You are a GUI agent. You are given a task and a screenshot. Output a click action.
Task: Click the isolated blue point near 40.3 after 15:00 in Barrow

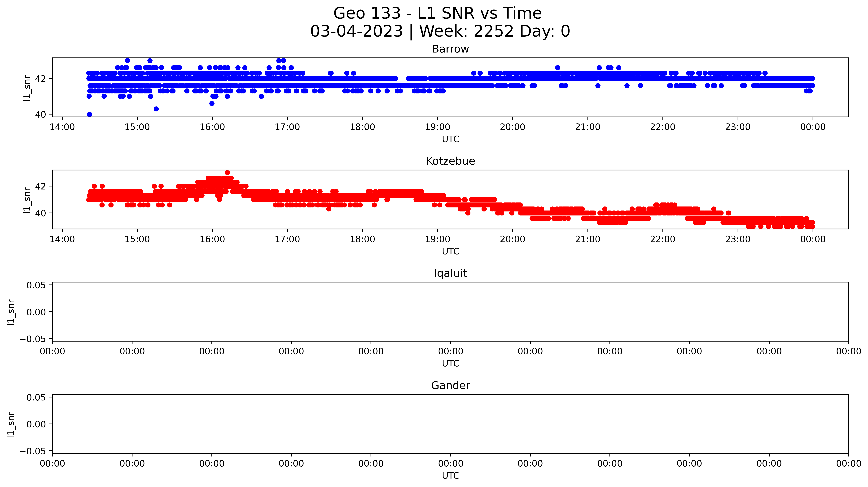[x=156, y=109]
